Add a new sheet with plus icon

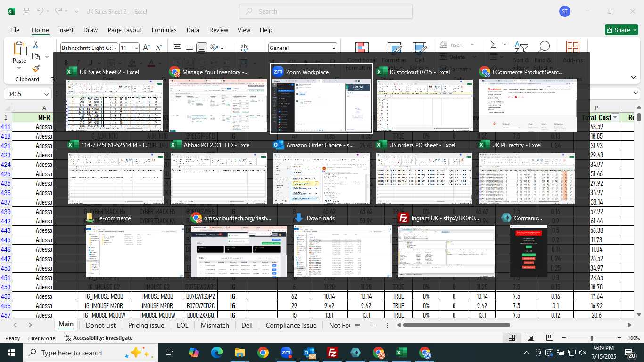[x=372, y=325]
